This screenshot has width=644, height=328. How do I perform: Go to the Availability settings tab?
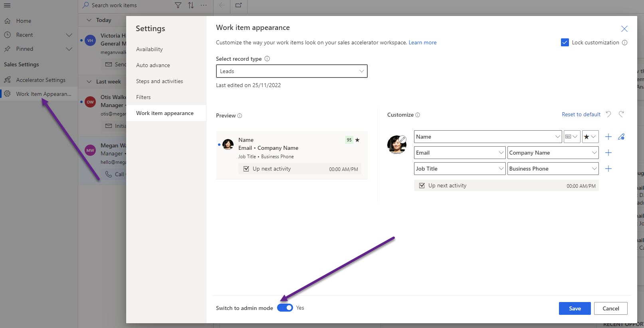[x=149, y=49]
